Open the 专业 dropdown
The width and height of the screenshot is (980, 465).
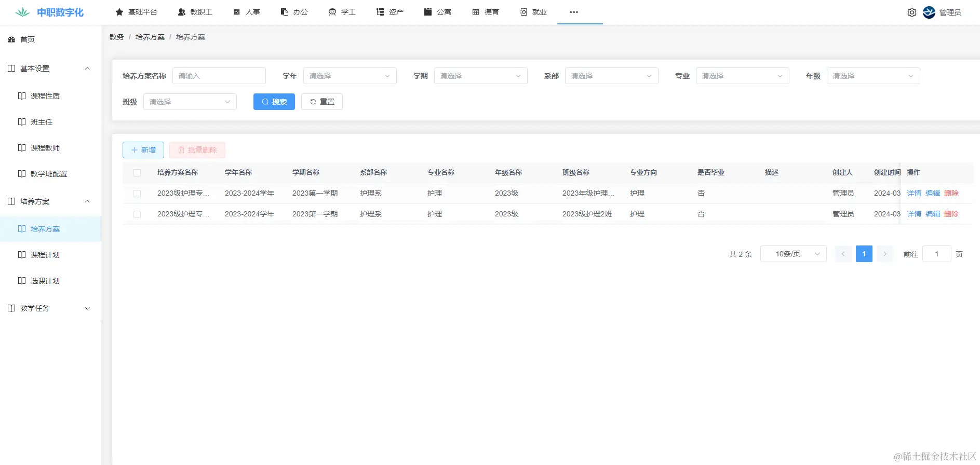(743, 76)
